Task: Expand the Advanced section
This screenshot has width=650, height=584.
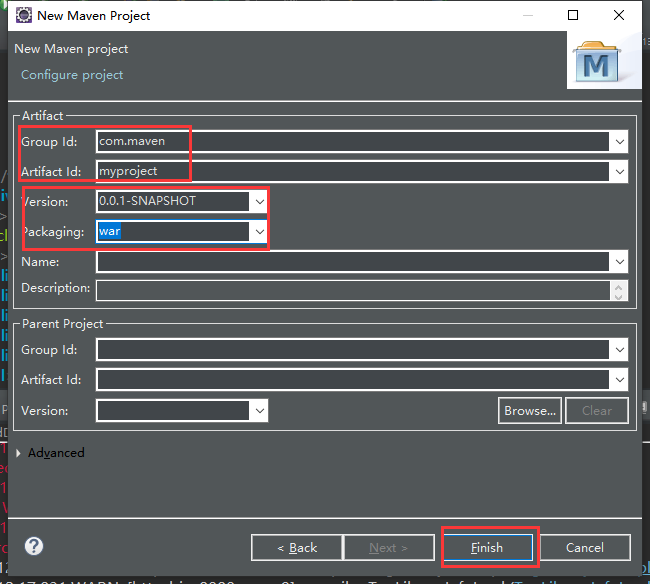Action: coord(18,453)
